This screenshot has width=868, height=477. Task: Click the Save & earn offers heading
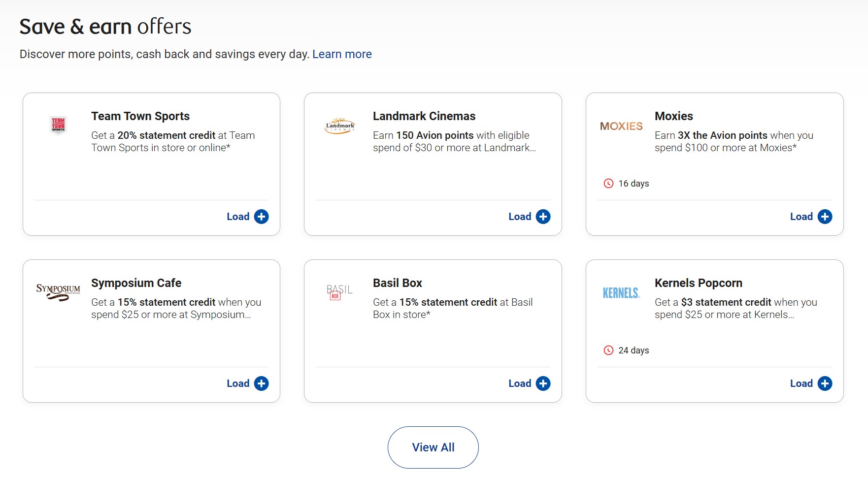pos(105,27)
